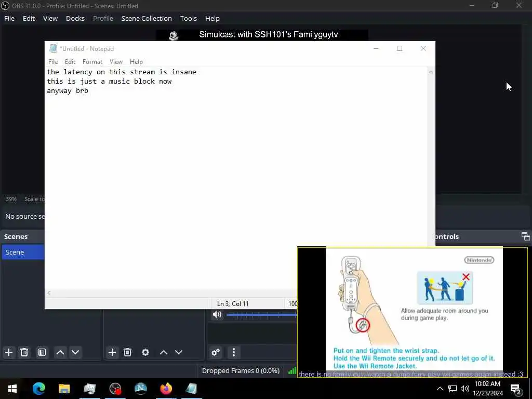This screenshot has height=399, width=532.
Task: Move the scene up in the Scenes panel
Action: click(x=60, y=352)
